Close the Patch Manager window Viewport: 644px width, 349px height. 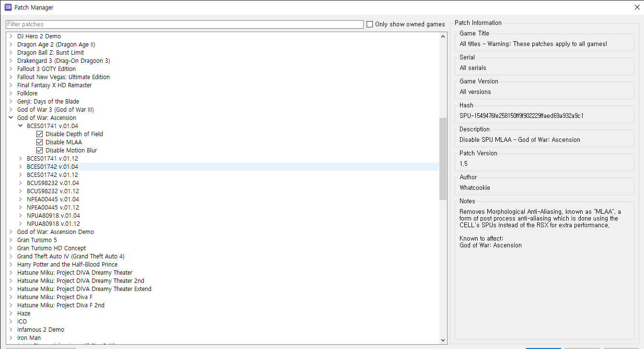636,7
